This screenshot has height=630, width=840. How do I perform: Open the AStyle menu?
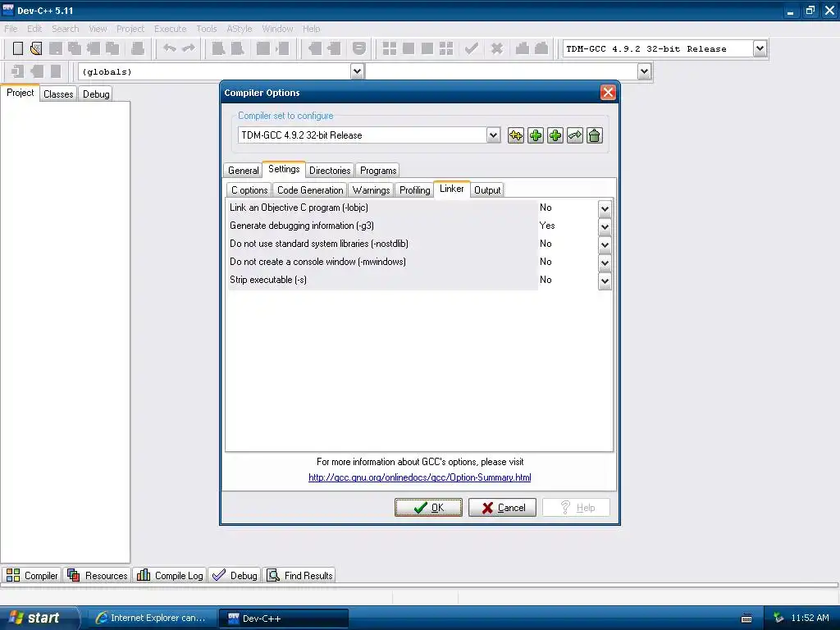coord(239,29)
